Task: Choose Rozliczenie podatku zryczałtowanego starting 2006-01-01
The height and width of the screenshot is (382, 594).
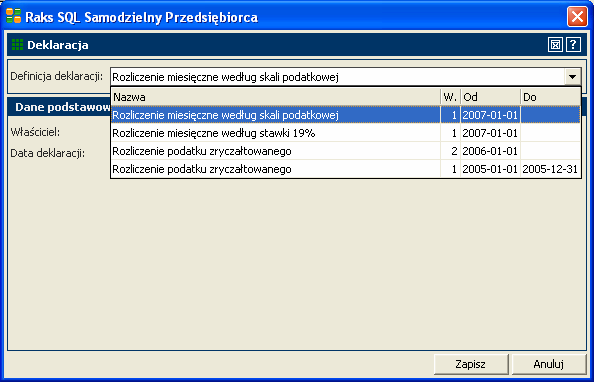Action: tap(345, 151)
